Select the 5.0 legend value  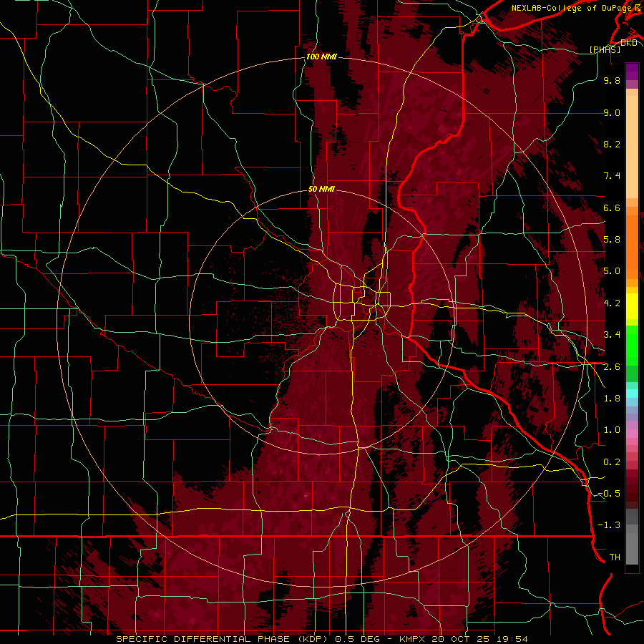612,271
